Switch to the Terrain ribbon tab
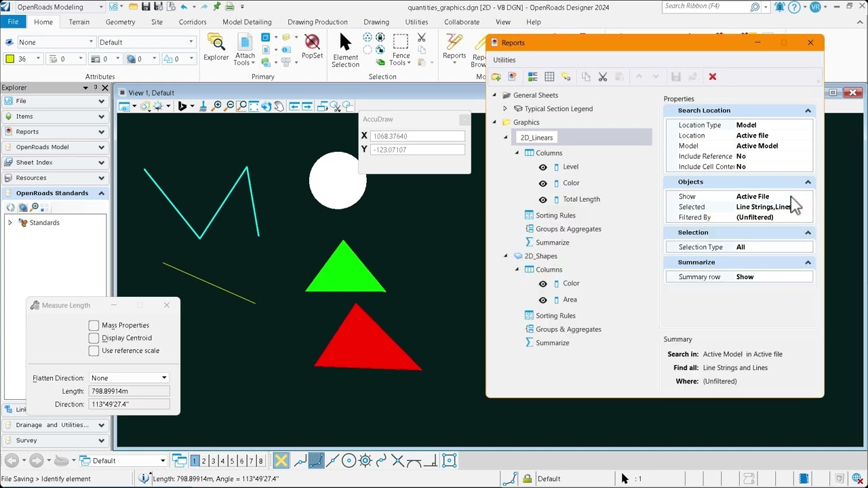Image resolution: width=868 pixels, height=488 pixels. 79,22
